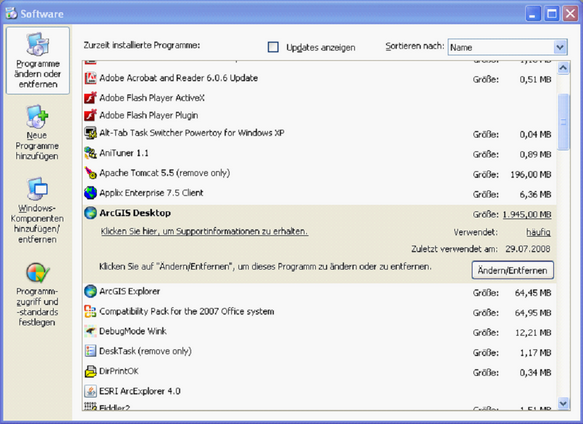Select the ESRI ArcExplorer 4.0 entry

[319, 392]
